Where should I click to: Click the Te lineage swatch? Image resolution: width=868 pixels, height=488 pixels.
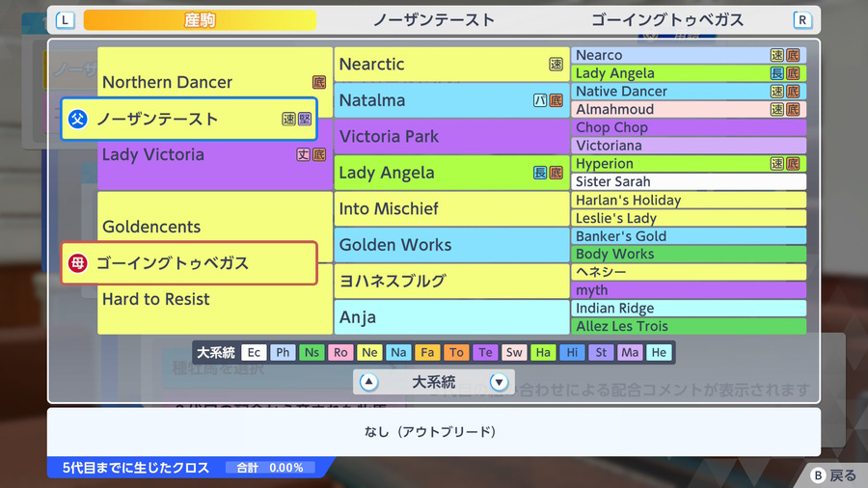pyautogui.click(x=485, y=352)
